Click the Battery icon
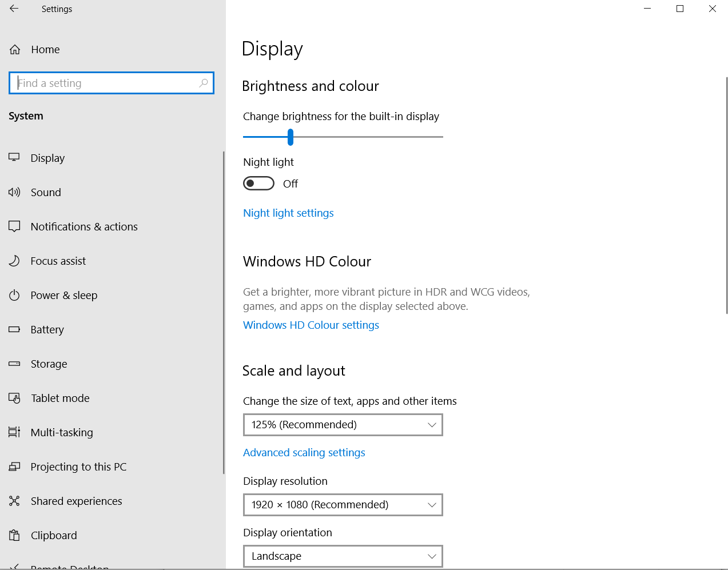 click(x=14, y=329)
